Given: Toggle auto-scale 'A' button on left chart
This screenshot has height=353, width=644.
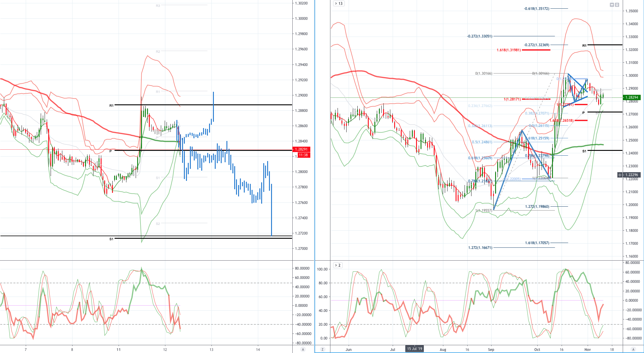Looking at the screenshot, I should coord(303,349).
